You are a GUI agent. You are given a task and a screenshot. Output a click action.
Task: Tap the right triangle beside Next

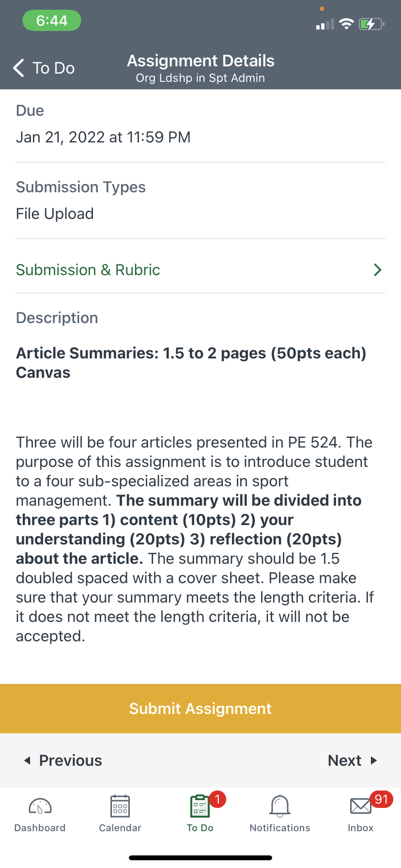coord(373,760)
